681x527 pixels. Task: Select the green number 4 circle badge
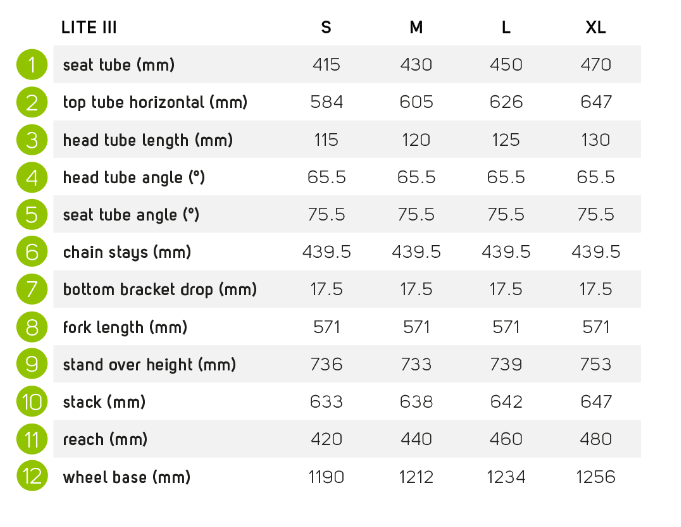tap(32, 177)
